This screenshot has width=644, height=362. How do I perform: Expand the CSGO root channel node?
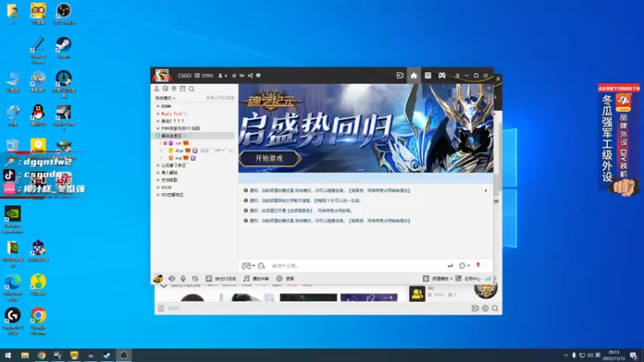pos(158,106)
